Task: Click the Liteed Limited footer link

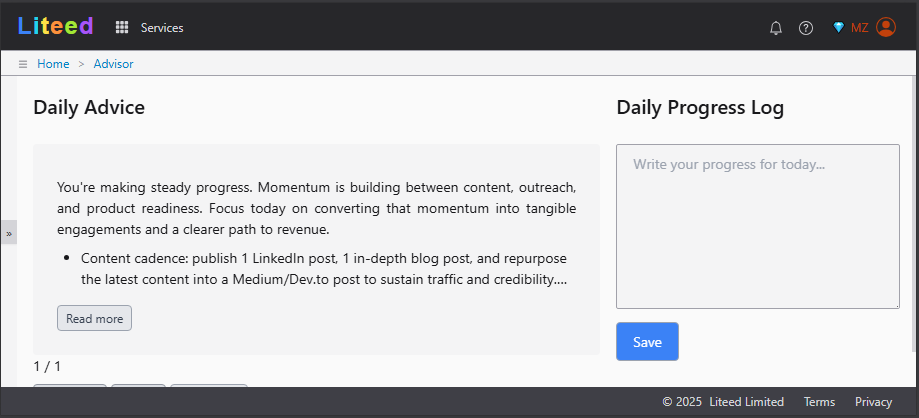Action: click(746, 402)
